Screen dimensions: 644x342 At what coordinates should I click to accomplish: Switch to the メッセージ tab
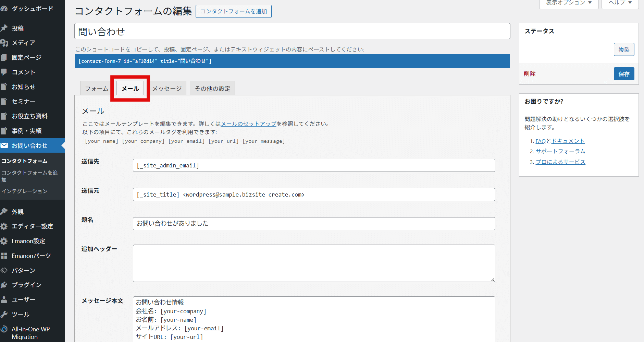point(167,89)
